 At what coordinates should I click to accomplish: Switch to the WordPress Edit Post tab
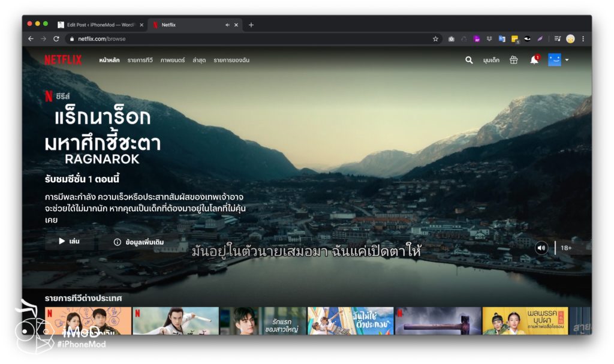pos(96,25)
